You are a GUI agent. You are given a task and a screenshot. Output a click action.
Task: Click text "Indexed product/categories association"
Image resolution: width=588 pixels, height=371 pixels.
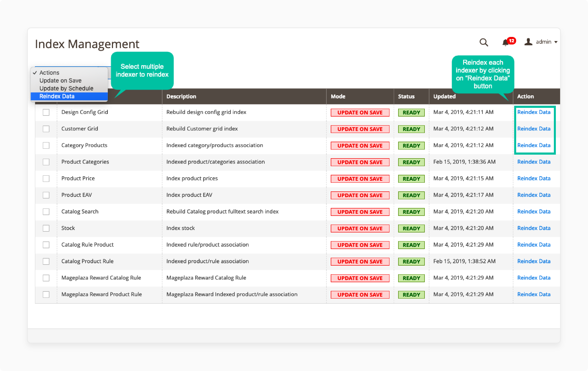click(215, 162)
